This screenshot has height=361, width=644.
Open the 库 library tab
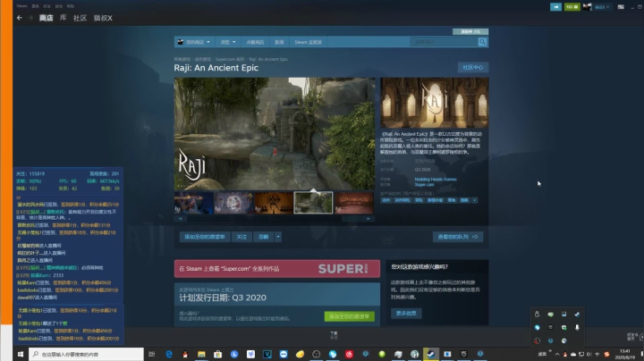63,18
